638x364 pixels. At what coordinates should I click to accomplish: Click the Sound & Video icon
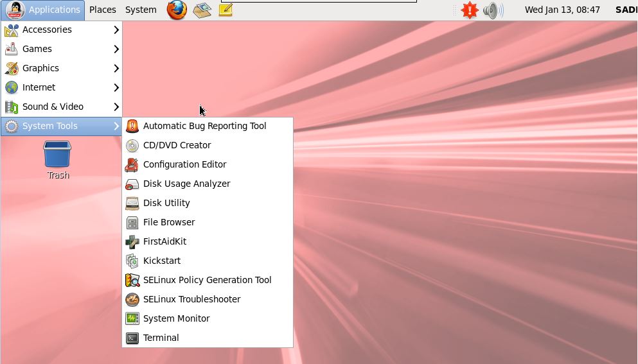coord(12,107)
